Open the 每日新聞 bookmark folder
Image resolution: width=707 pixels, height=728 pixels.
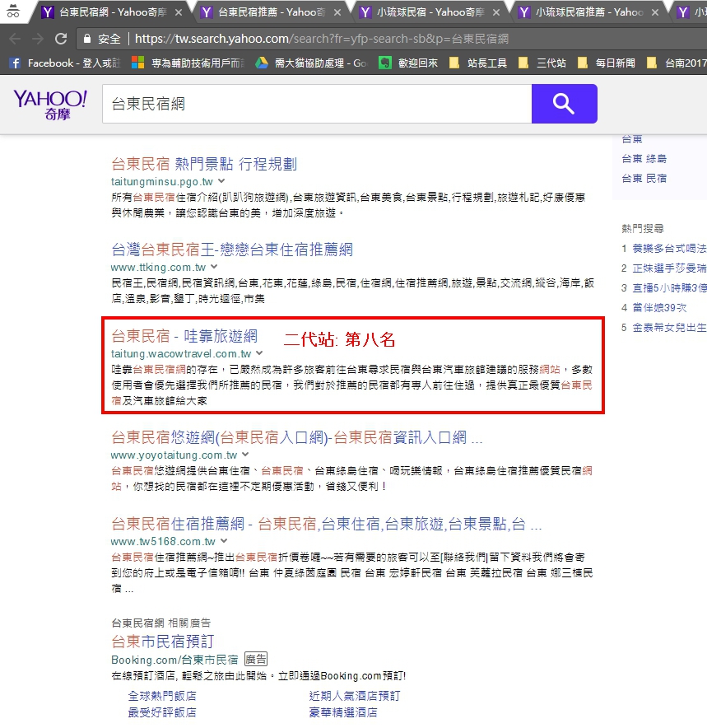(x=607, y=63)
